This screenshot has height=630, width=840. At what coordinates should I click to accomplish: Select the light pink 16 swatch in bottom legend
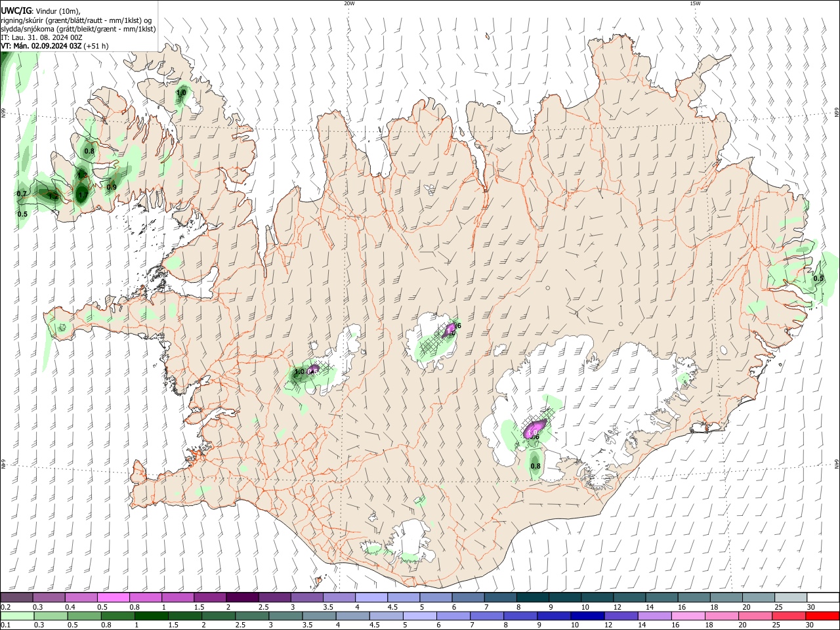(688, 616)
